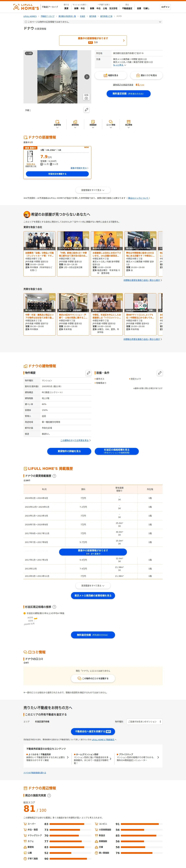Expand the notice bar chevron
The width and height of the screenshot is (186, 868).
tap(160, 22)
